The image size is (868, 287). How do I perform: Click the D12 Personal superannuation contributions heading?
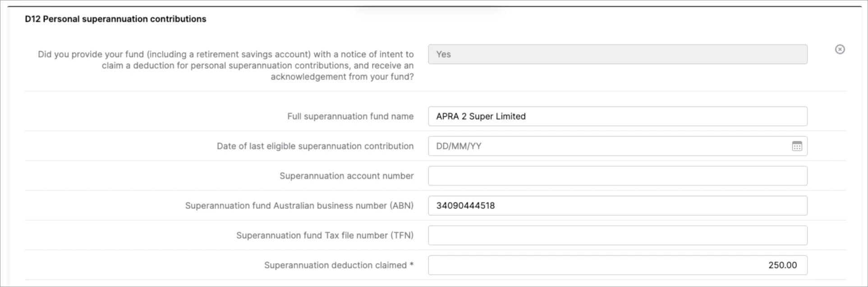click(x=115, y=19)
